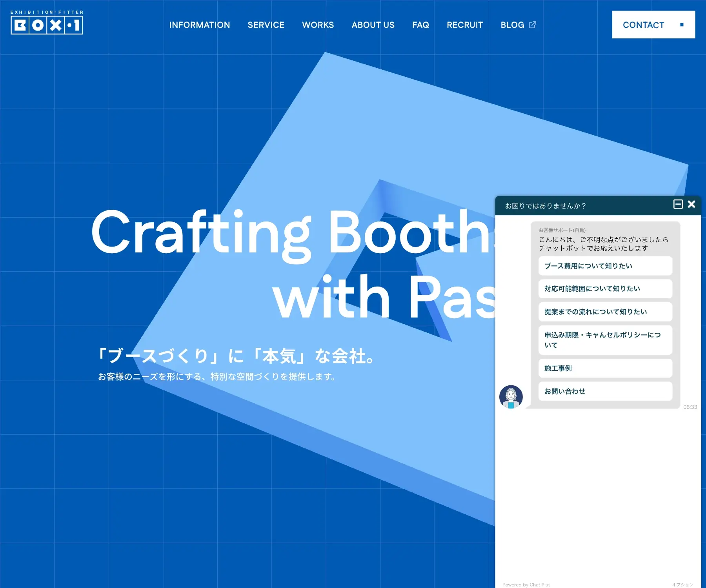Close the chatbot with the X icon

pyautogui.click(x=691, y=204)
